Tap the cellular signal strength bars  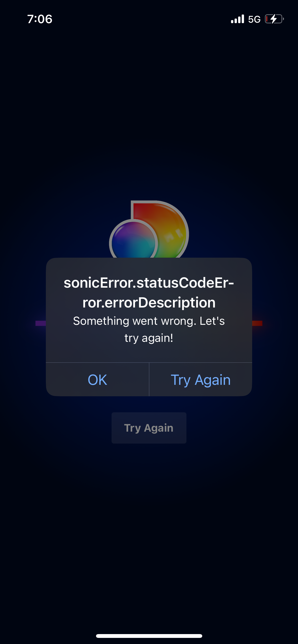[237, 19]
